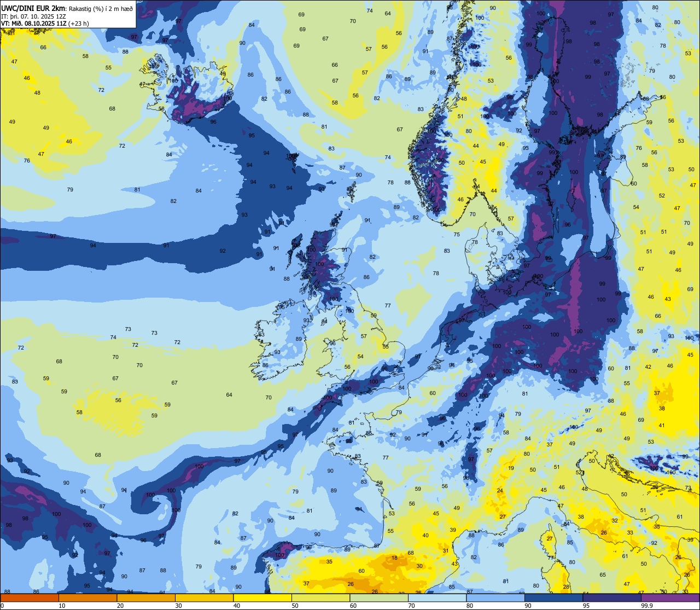This screenshot has height=610, width=700.
Task: Select the 10–20 orange legend swatch
Action: [87, 598]
